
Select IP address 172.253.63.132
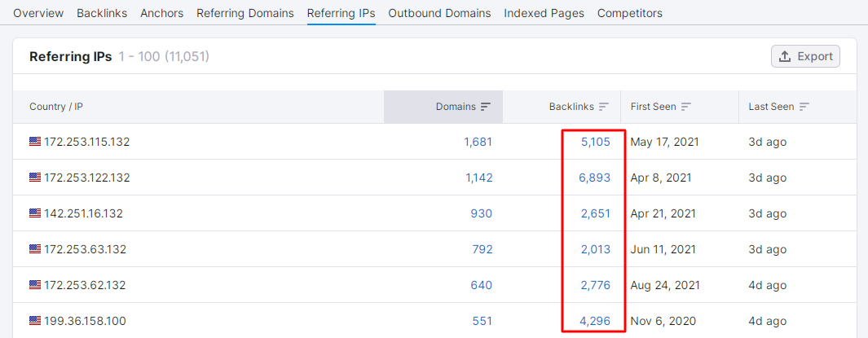(86, 249)
